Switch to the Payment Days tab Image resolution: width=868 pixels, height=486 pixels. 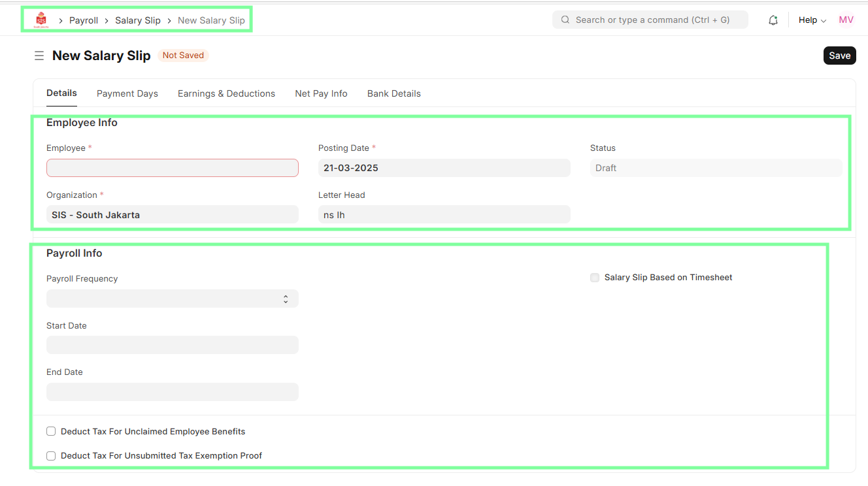point(127,93)
